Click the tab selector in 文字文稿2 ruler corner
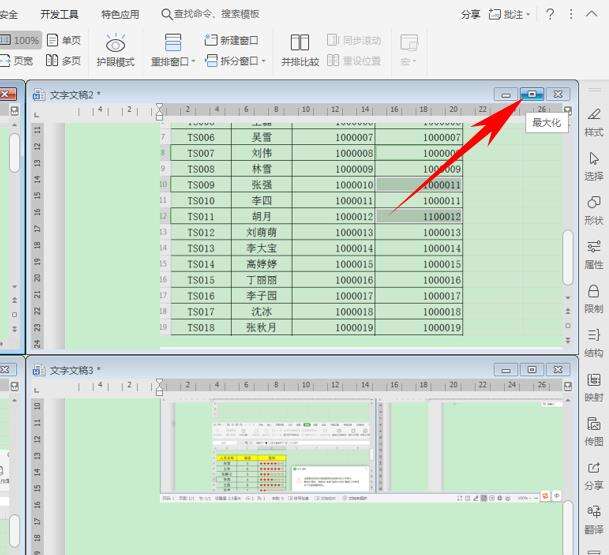609x555 pixels. click(37, 115)
